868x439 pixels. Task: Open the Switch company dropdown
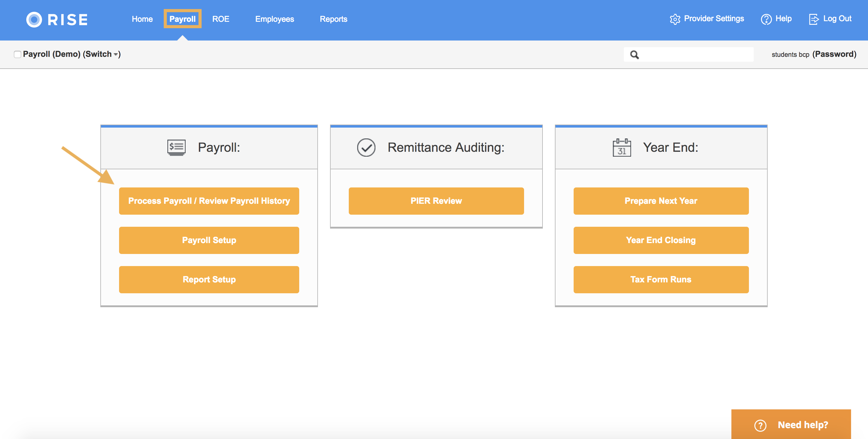[x=117, y=54]
